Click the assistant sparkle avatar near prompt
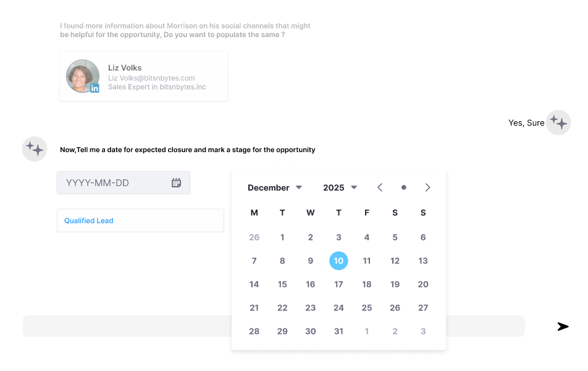Image resolution: width=588 pixels, height=371 pixels. 35,149
